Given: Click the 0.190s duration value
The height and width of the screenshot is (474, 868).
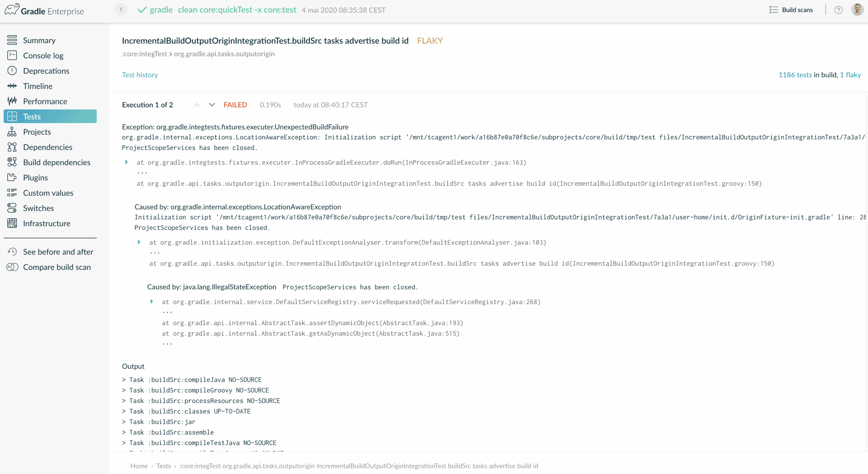Looking at the screenshot, I should [x=270, y=105].
